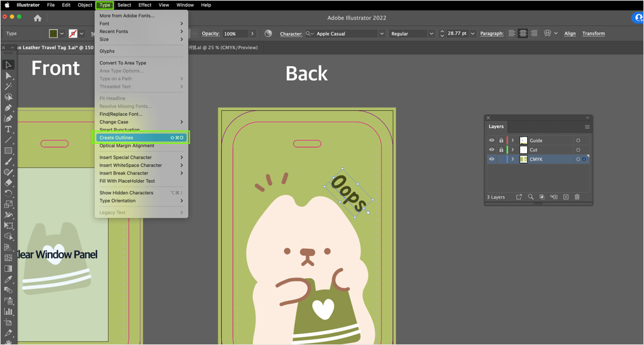This screenshot has height=345, width=644.
Task: Open the Effect menu
Action: [145, 5]
